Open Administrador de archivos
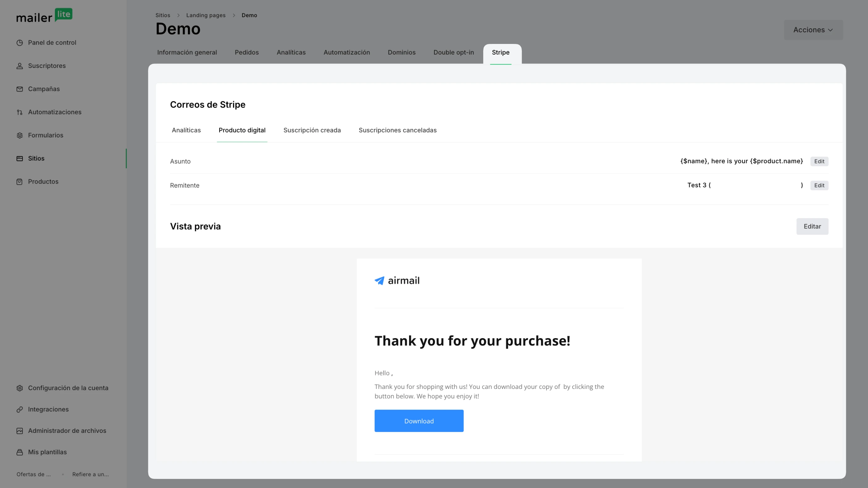868x488 pixels. (67, 431)
